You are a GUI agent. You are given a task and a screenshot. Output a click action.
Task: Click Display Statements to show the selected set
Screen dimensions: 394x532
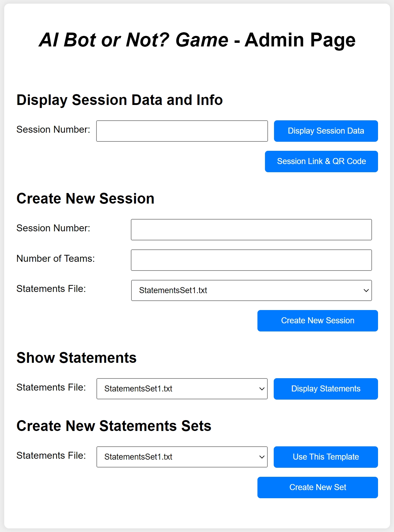tap(325, 389)
